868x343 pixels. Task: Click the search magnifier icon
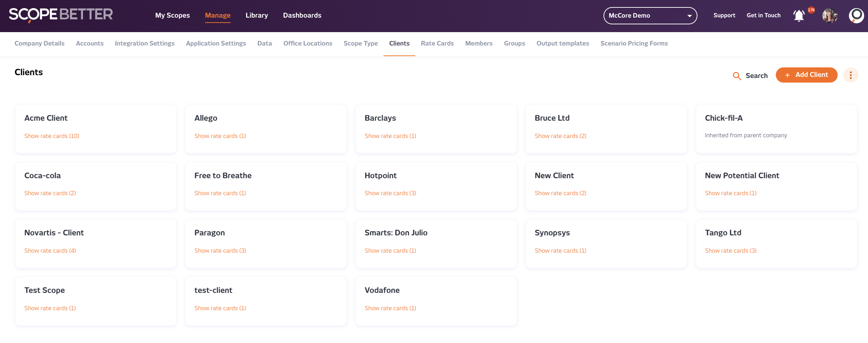[737, 76]
